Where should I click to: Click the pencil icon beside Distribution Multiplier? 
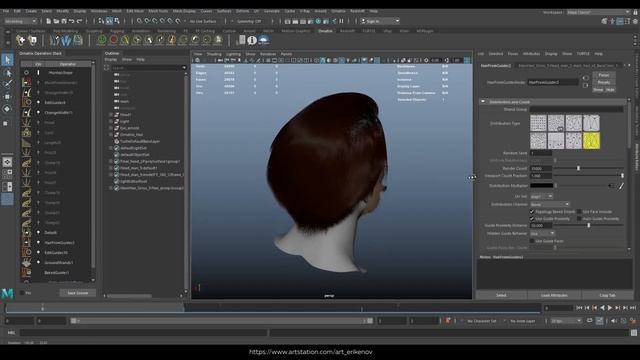pos(621,186)
